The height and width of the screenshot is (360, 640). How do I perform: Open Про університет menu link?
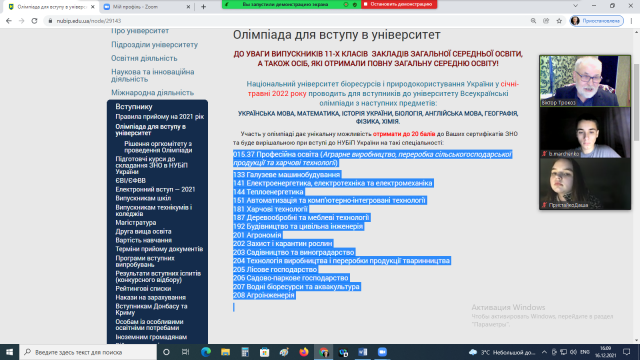(140, 31)
